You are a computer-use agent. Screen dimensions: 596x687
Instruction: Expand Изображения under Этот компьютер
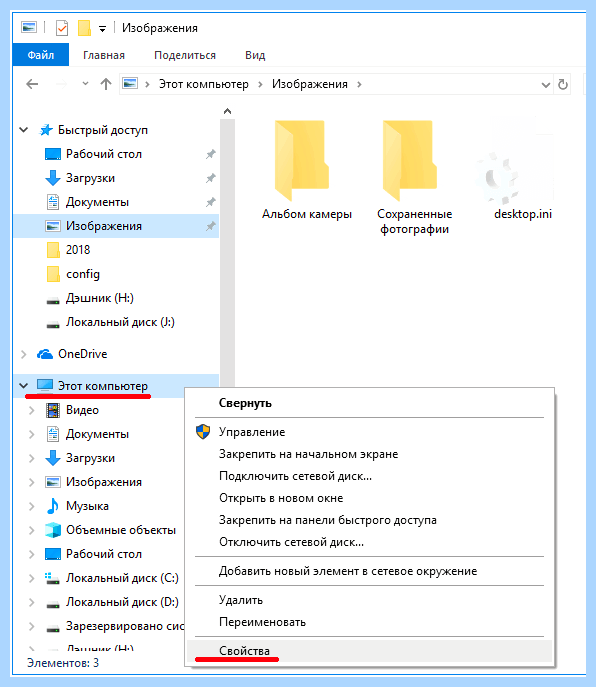pos(32,482)
